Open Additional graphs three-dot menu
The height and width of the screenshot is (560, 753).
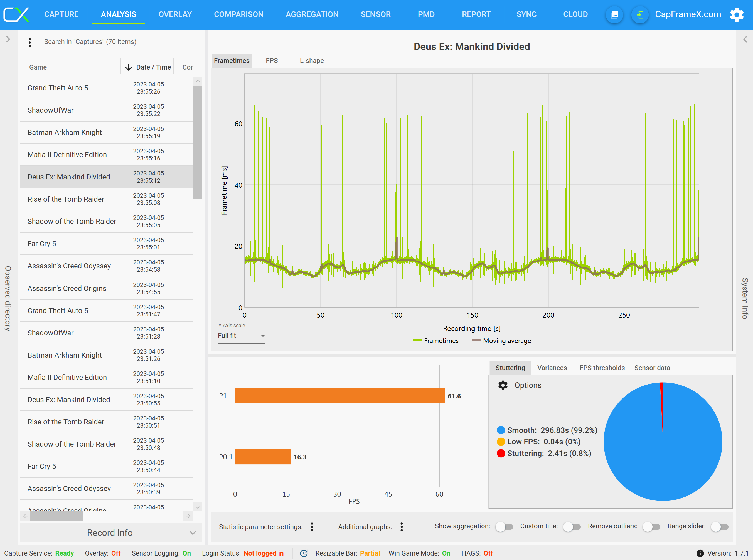click(402, 527)
